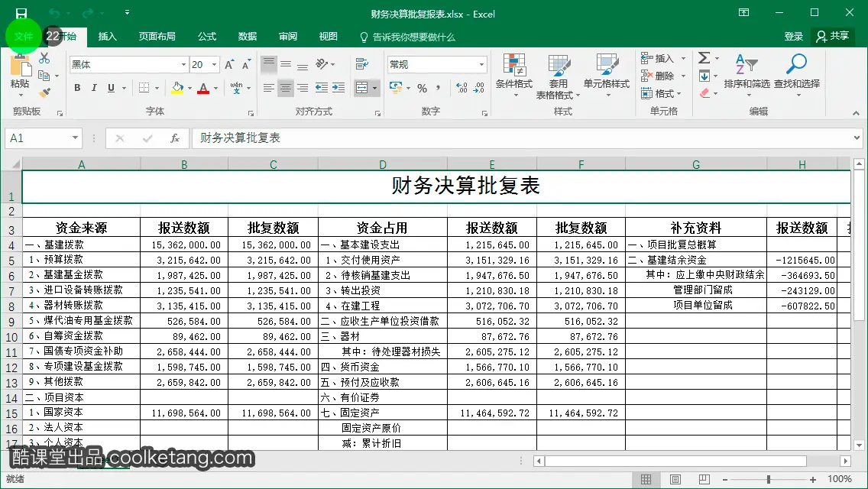
Task: Click the 共享 share button
Action: click(x=833, y=36)
